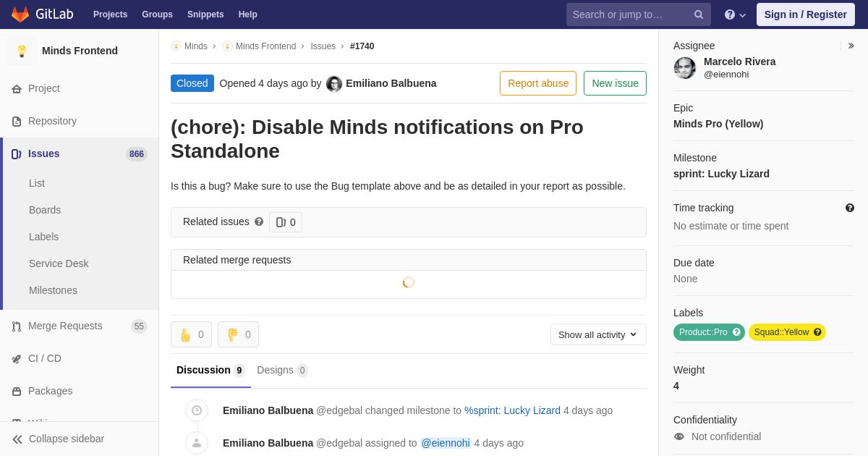Screen dimensions: 868x456
Task: Click the Report abuse button
Action: (x=538, y=83)
